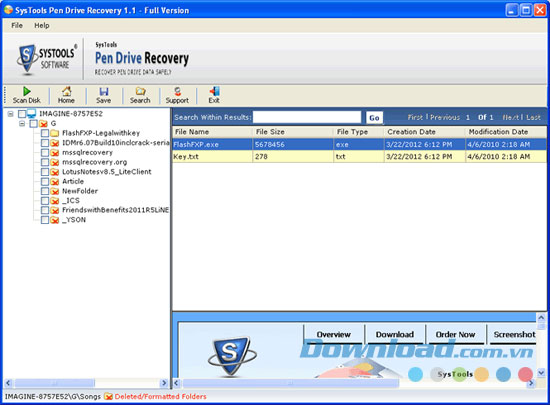Click the FlashFXP-Legalwithkey folder icon
This screenshot has width=550, height=405.
click(x=54, y=133)
